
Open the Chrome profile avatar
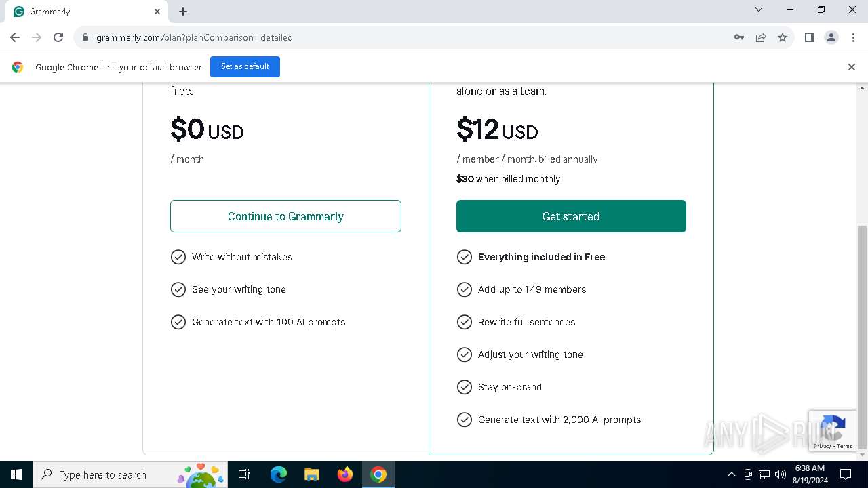click(x=831, y=37)
